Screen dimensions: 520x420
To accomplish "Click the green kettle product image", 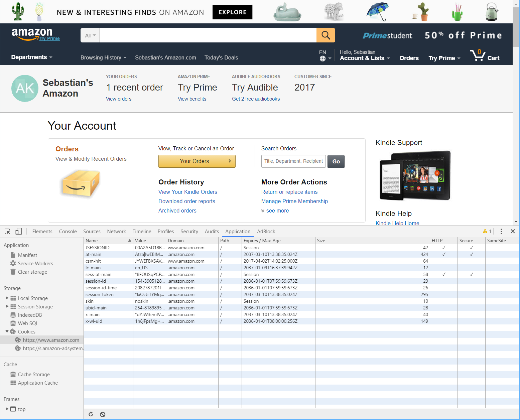I will [x=492, y=12].
